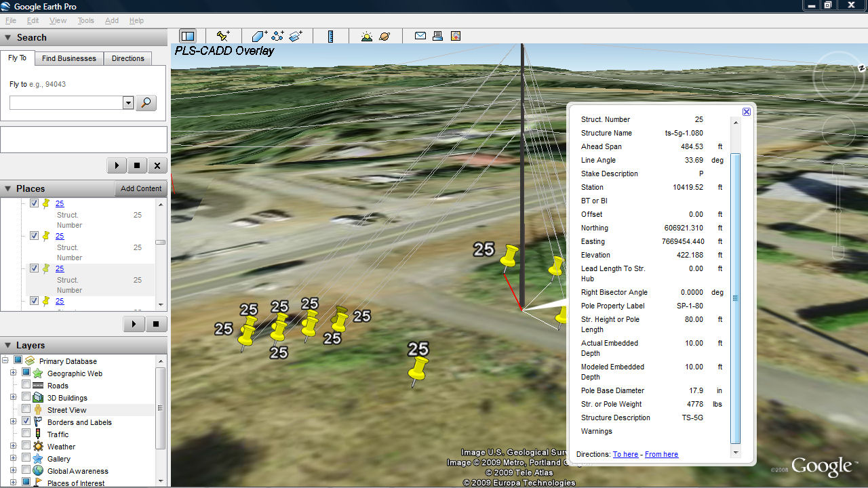Image resolution: width=868 pixels, height=488 pixels.
Task: Open the Tools menu
Action: 86,20
